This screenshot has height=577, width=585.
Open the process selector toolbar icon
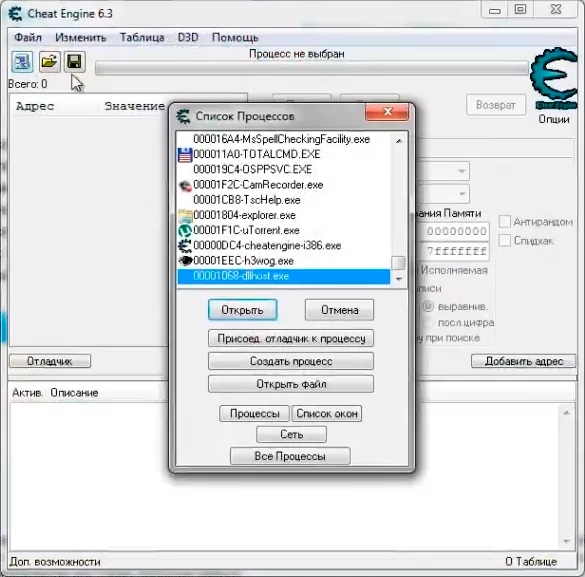click(22, 62)
